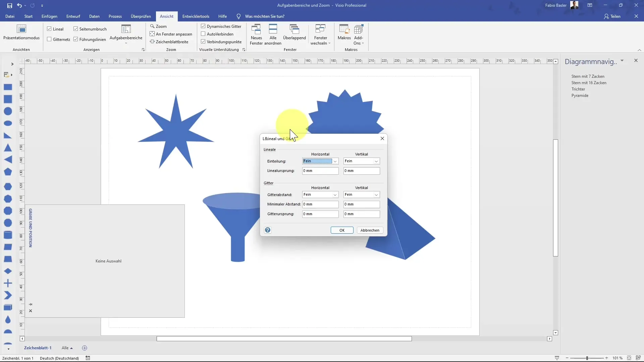The width and height of the screenshot is (644, 362).
Task: Add a new page with plus icon
Action: pyautogui.click(x=85, y=348)
